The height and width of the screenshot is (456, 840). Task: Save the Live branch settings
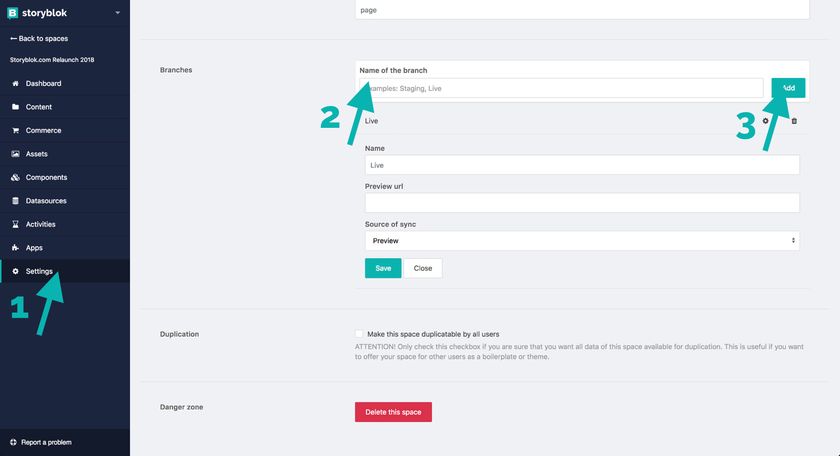383,268
